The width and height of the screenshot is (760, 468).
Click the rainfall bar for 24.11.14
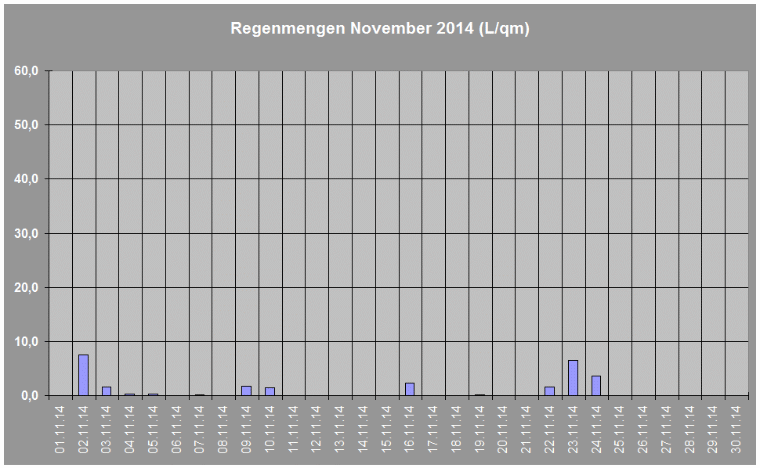point(596,385)
